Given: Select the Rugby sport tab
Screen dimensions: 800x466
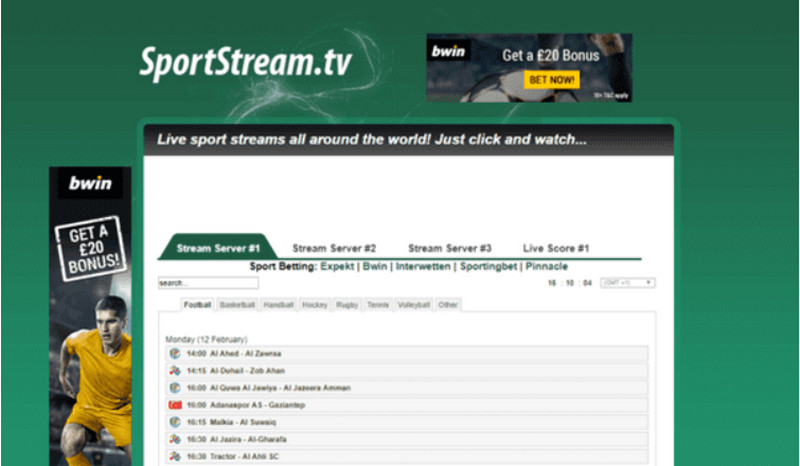Looking at the screenshot, I should (x=347, y=305).
